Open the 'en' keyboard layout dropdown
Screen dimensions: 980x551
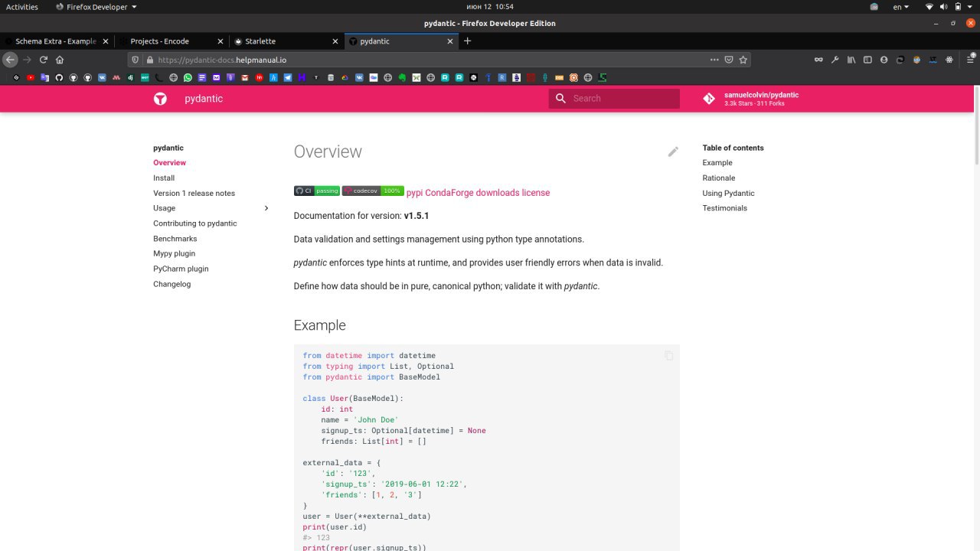901,7
